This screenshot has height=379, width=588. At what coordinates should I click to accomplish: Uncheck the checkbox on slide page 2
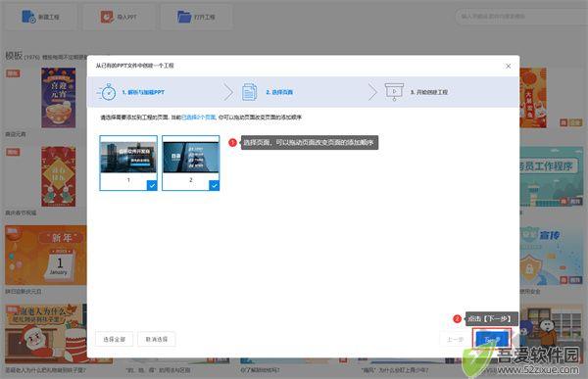pos(214,185)
